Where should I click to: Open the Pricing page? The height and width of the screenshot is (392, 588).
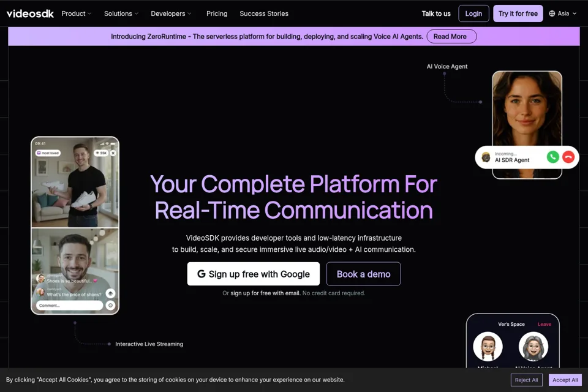[x=217, y=13]
